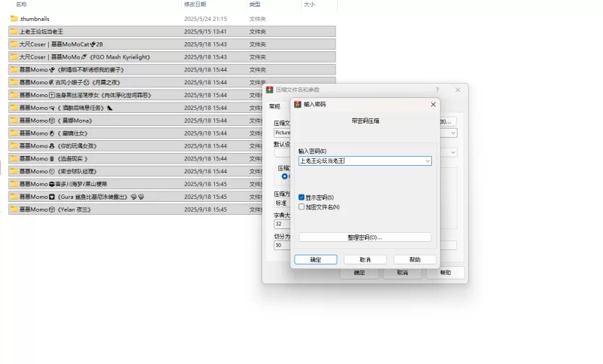This screenshot has width=603, height=364.
Task: Open 整理密码(O)... button
Action: tap(365, 237)
